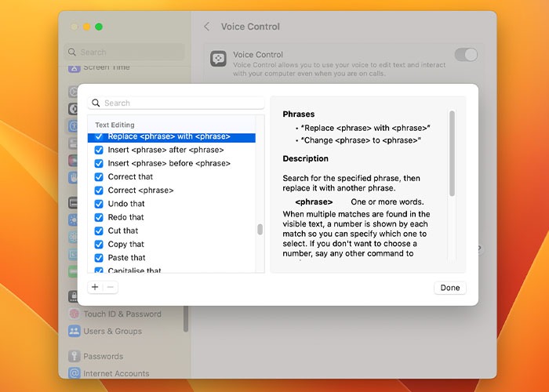Select the Undo that command row
549x392 pixels.
[172, 204]
